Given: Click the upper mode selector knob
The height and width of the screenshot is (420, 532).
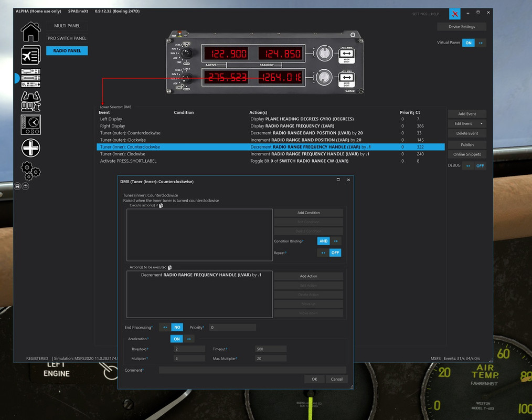Looking at the screenshot, I should tap(186, 53).
